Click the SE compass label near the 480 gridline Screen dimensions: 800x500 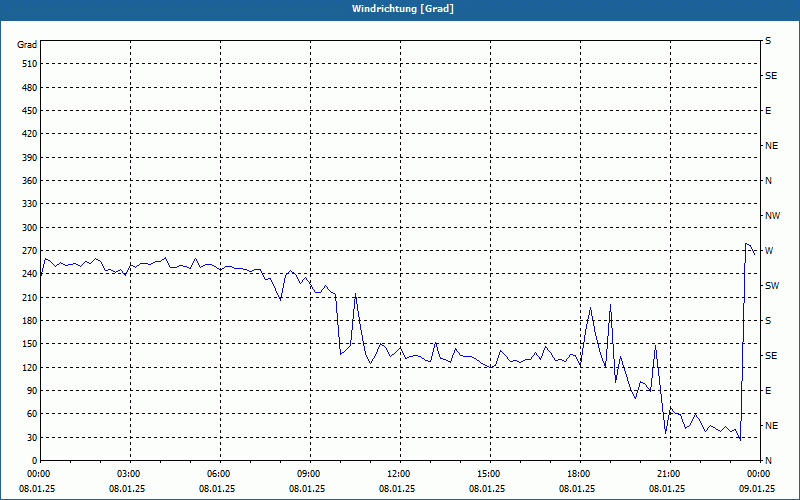coord(771,76)
